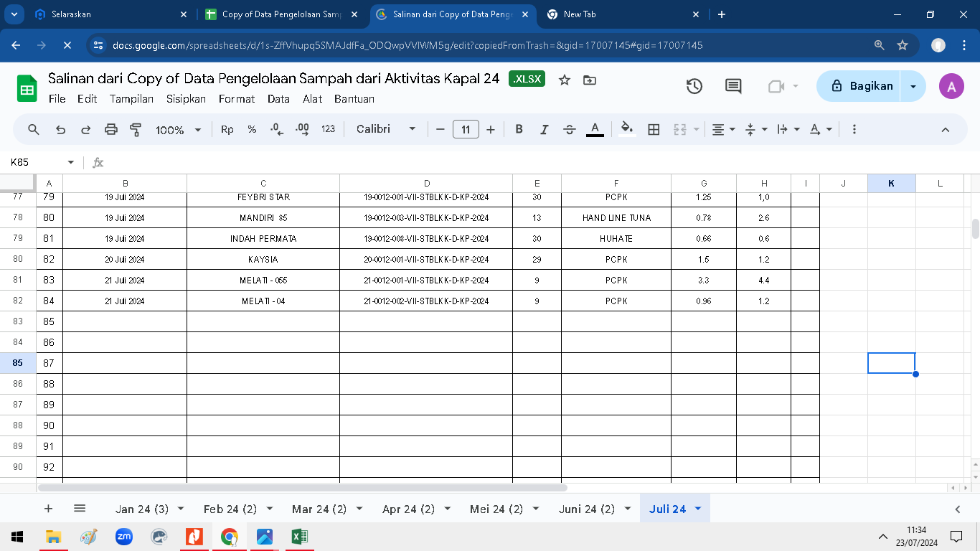This screenshot has width=980, height=551.
Task: Collapse the menus with the caret
Action: 945,130
